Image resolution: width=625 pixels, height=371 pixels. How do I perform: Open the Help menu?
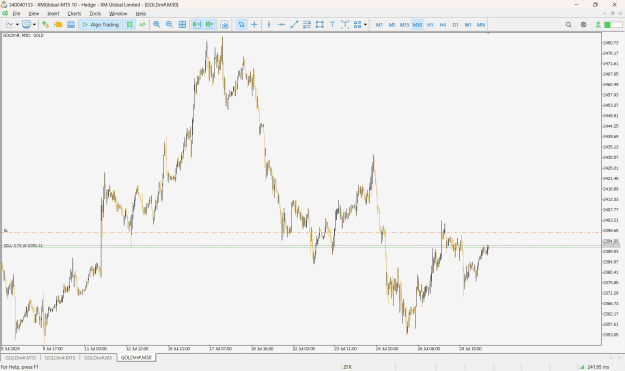[x=141, y=14]
